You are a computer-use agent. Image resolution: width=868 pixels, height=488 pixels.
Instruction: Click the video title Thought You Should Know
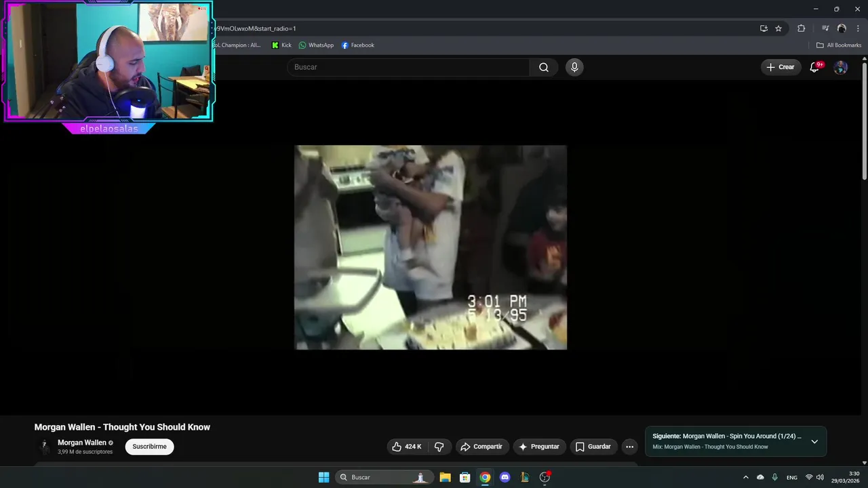(122, 427)
